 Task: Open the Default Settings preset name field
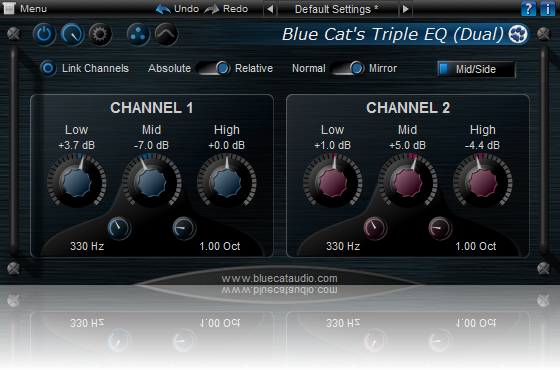(x=338, y=9)
